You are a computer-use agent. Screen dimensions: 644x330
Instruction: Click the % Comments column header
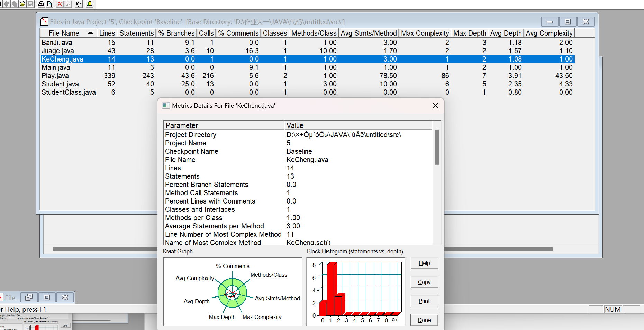click(x=238, y=33)
